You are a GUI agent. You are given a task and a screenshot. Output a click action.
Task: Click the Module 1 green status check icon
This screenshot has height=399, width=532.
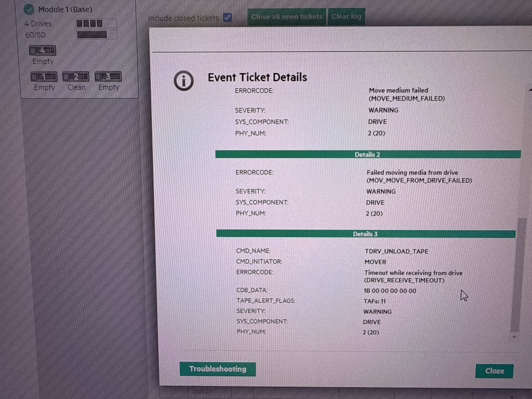pyautogui.click(x=29, y=10)
